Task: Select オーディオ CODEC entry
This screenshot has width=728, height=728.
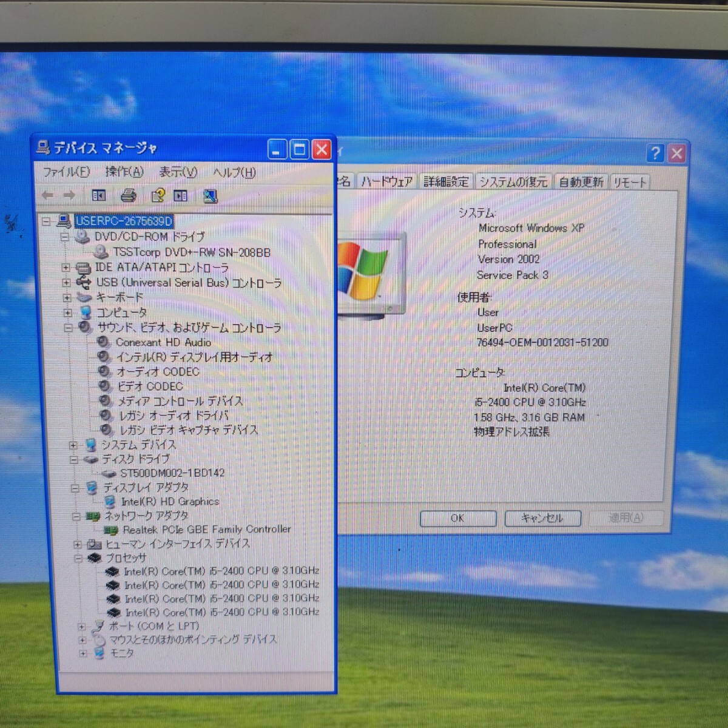Action: click(158, 371)
